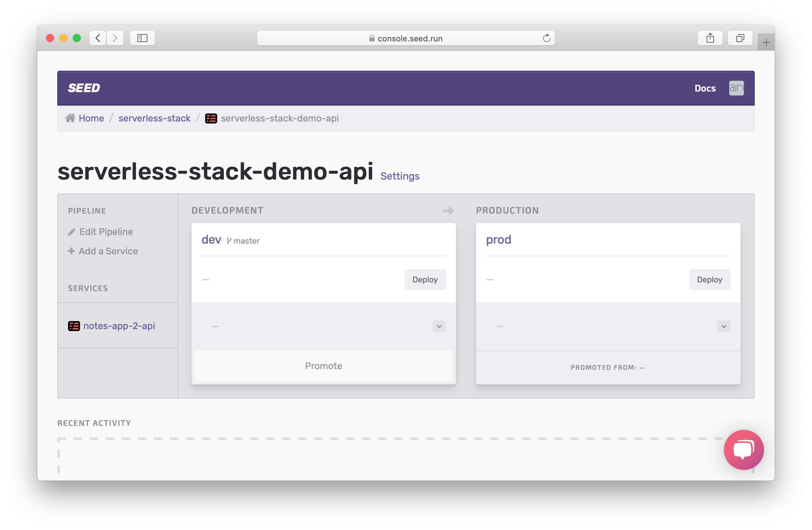Select notes-app-2-api service
812x530 pixels.
click(x=119, y=326)
